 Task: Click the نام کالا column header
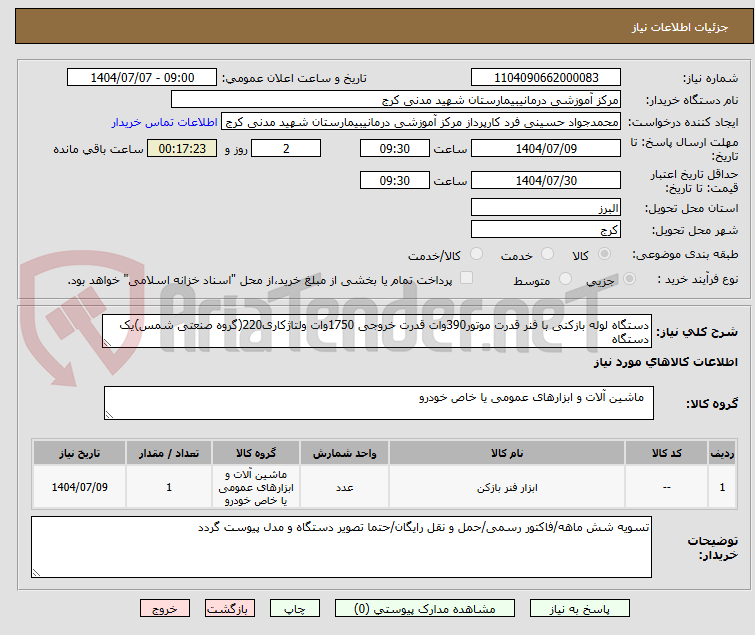pyautogui.click(x=507, y=453)
